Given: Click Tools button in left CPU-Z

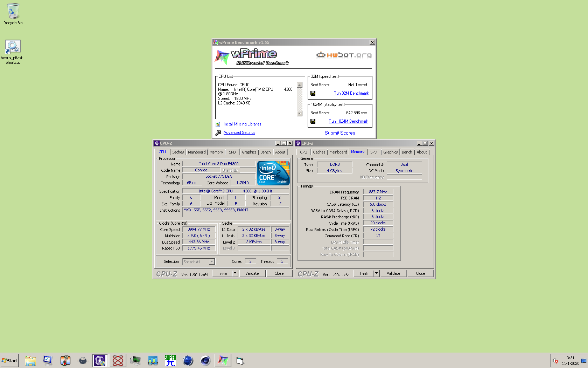Looking at the screenshot, I should pyautogui.click(x=223, y=273).
